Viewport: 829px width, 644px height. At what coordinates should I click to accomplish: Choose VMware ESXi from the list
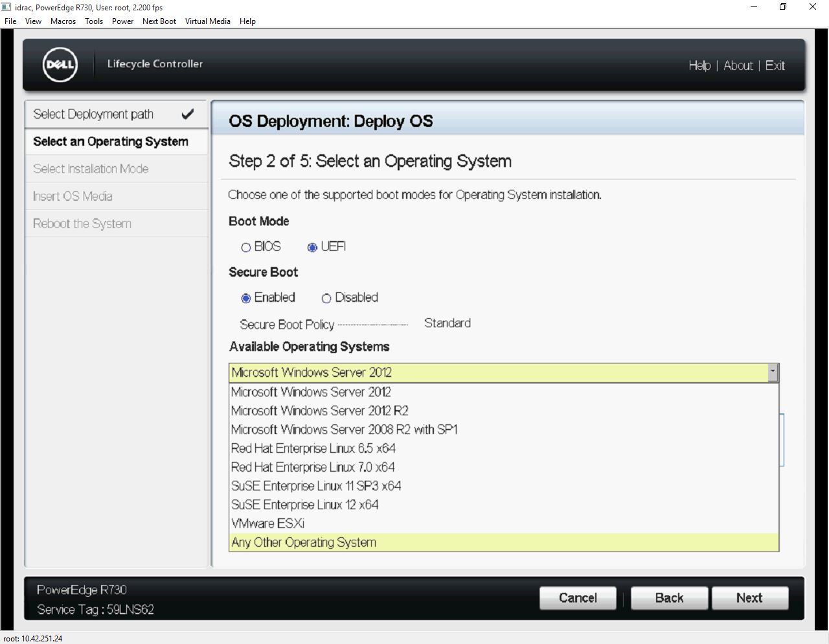pos(504,523)
